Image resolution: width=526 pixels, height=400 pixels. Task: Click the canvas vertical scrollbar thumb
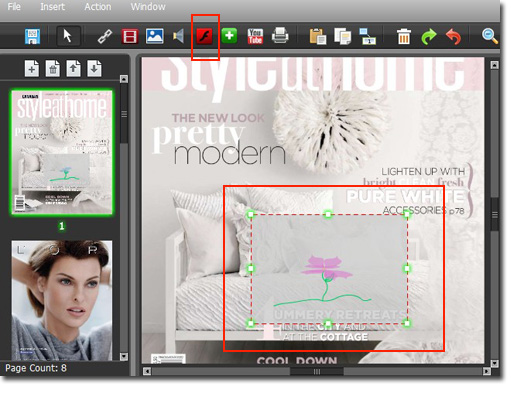[x=494, y=215]
